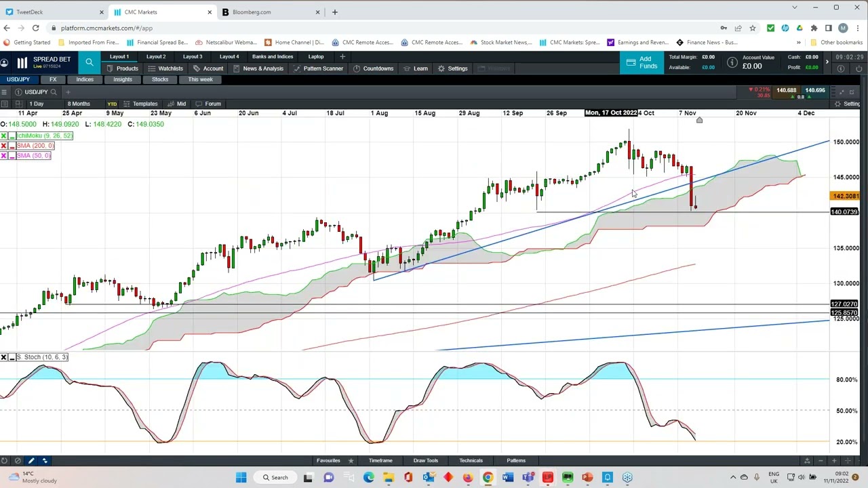This screenshot has height=488, width=868.
Task: Pop out the chart window
Action: click(852, 92)
